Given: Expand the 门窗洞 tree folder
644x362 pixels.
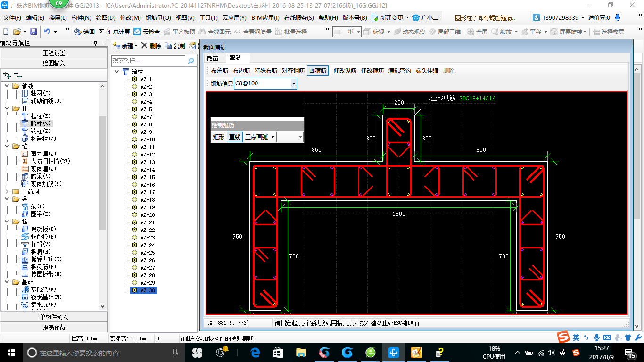Looking at the screenshot, I should (x=7, y=191).
